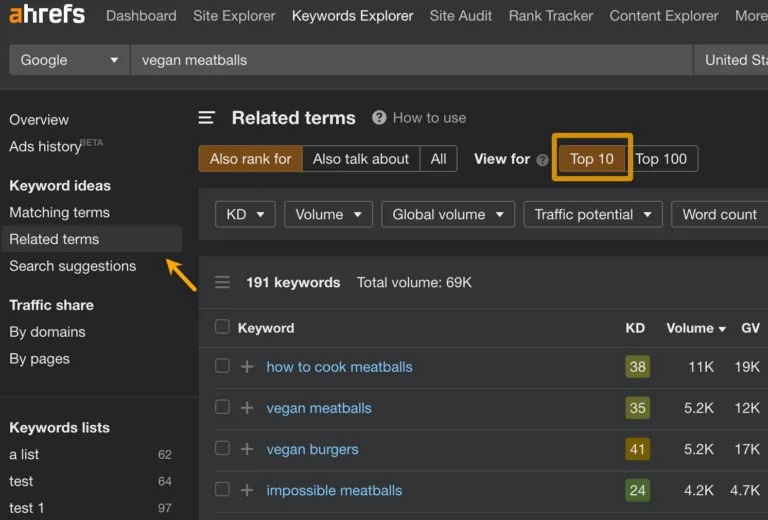
Task: Click KD badge 24 for 'impossible meatballs'
Action: click(x=637, y=490)
